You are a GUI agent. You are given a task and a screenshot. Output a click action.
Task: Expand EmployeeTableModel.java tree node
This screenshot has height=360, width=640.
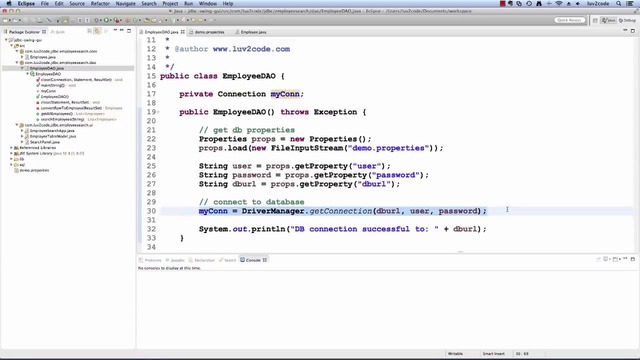[x=22, y=136]
